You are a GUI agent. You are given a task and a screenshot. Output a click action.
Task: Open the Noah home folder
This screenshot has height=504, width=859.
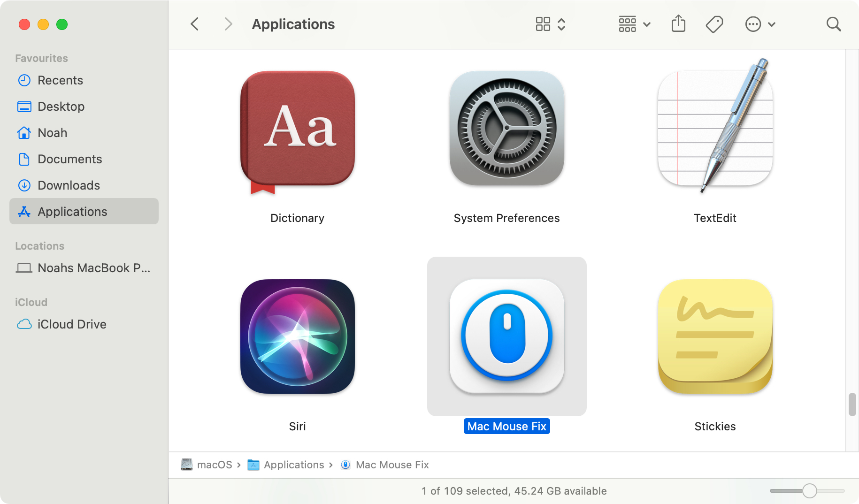[x=84, y=133]
